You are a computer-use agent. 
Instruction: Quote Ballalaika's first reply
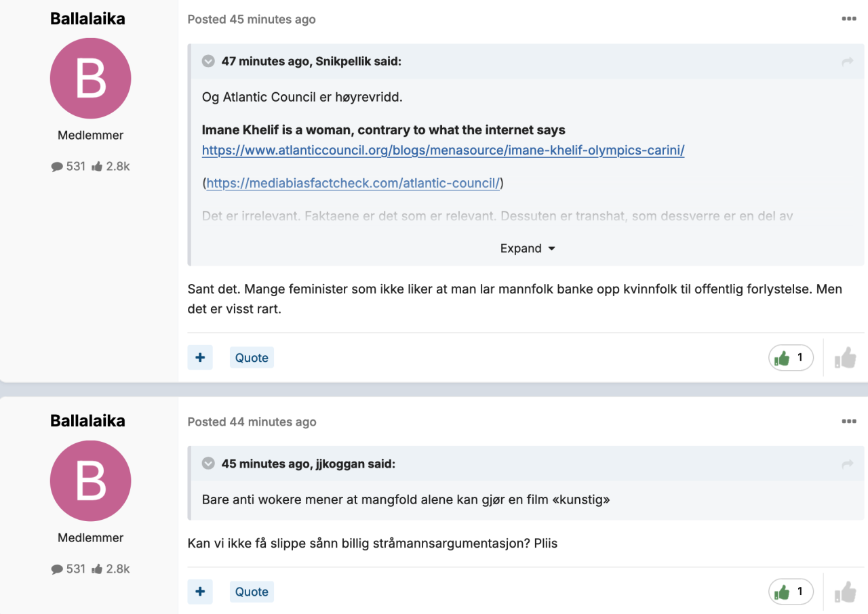[251, 357]
